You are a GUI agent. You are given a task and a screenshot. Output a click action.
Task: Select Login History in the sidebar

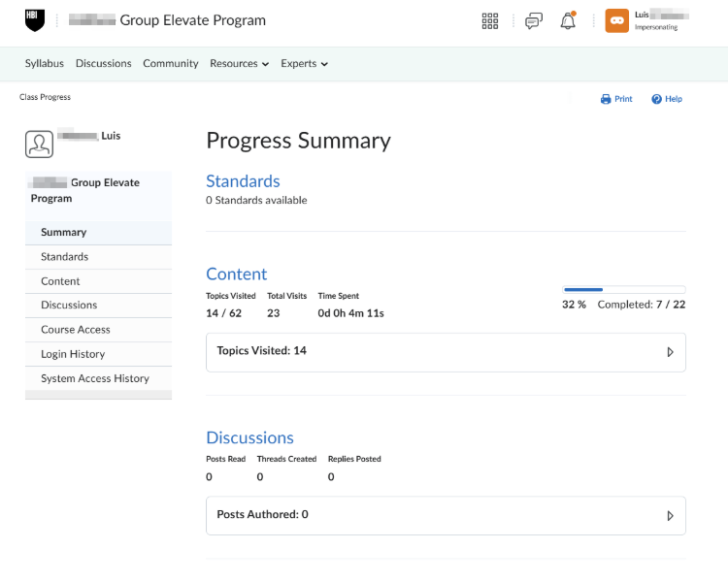(98, 354)
